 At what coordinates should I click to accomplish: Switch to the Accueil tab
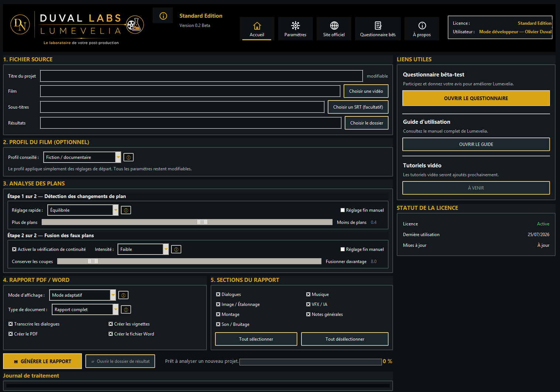pos(257,28)
